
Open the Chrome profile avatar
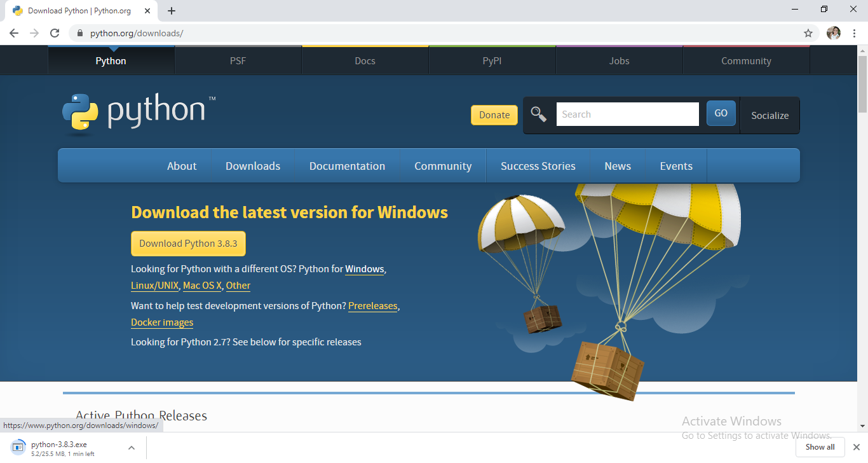click(834, 33)
